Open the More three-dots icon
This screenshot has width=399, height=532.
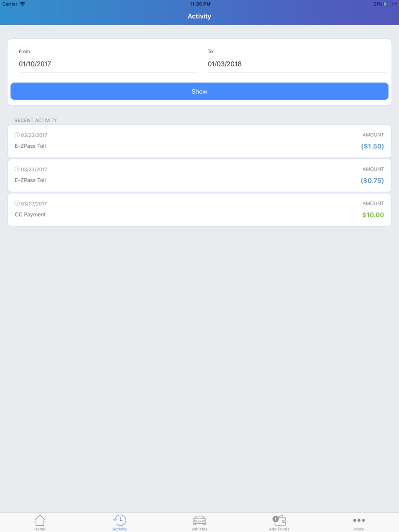pyautogui.click(x=359, y=520)
